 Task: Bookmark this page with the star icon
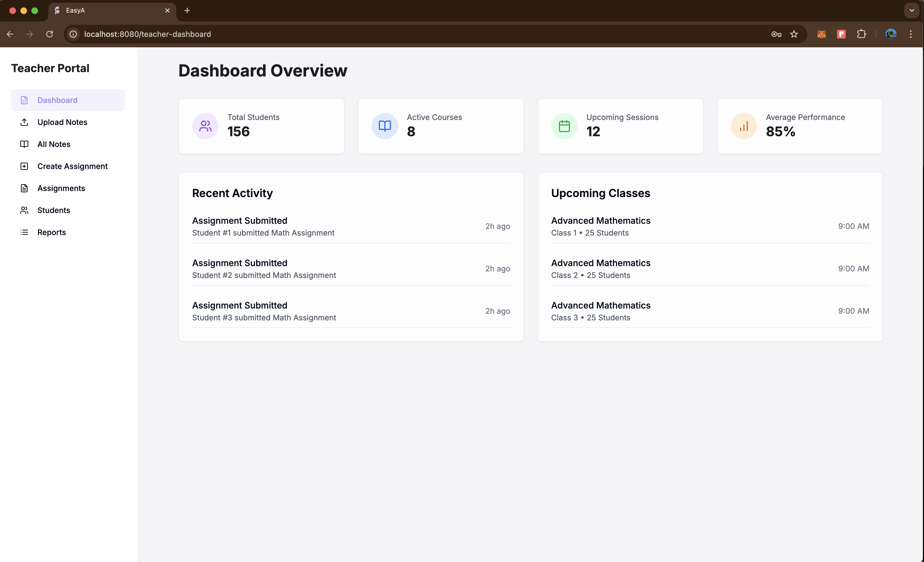tap(794, 34)
